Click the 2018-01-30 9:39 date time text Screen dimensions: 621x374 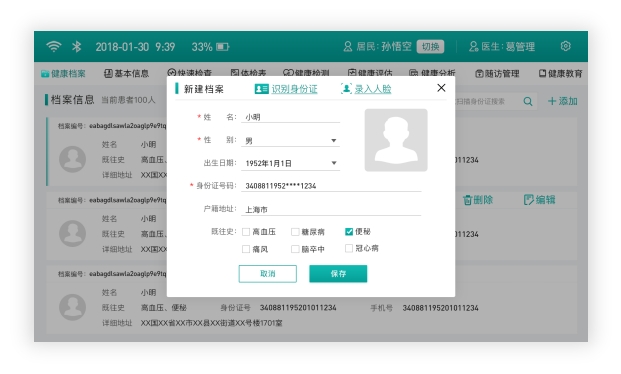coord(135,47)
